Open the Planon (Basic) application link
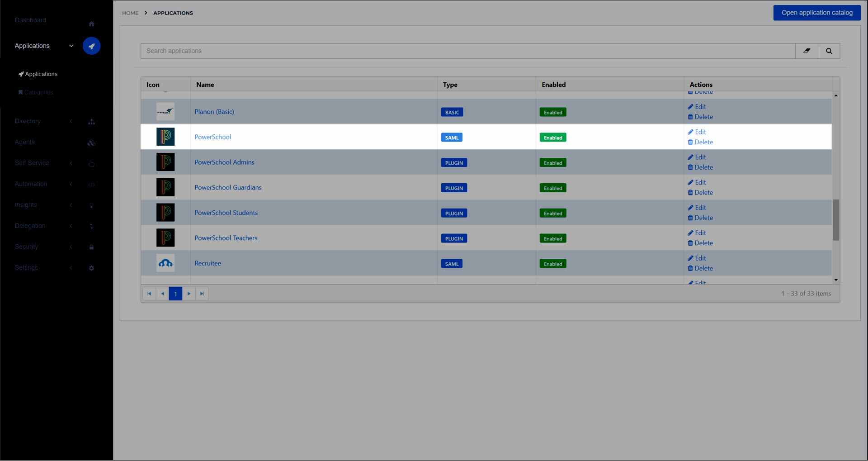The height and width of the screenshot is (461, 868). coord(214,112)
